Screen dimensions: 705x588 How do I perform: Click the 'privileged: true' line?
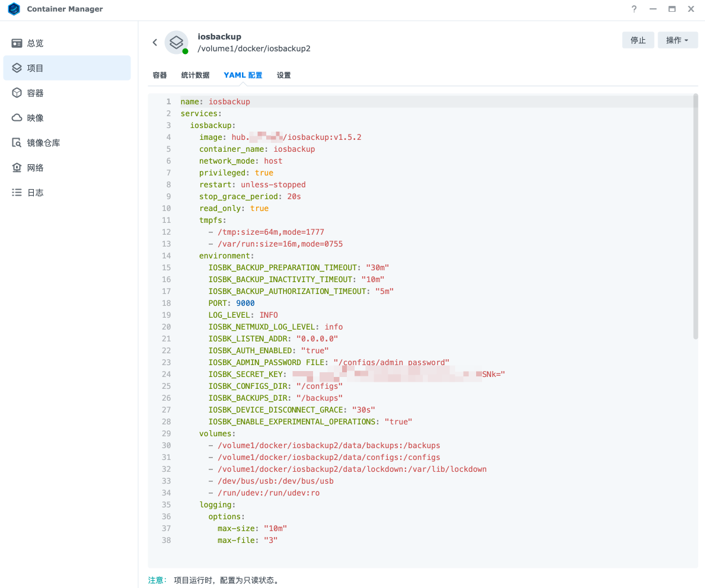(x=236, y=172)
